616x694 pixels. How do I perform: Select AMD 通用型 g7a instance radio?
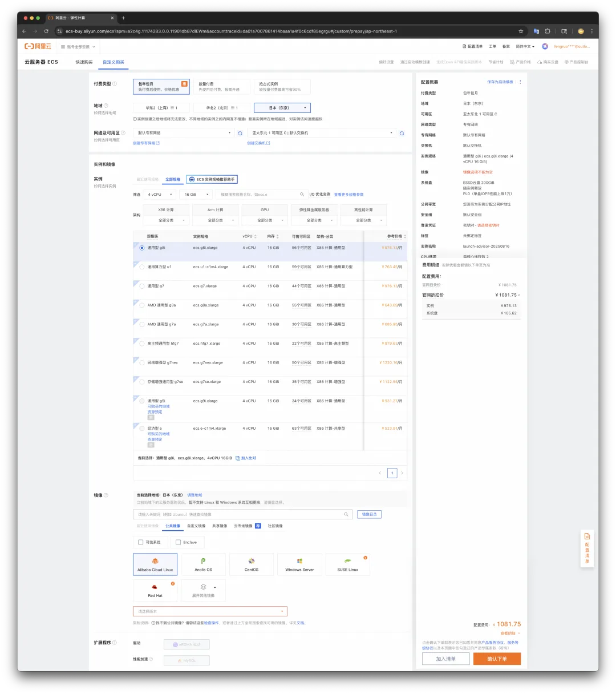142,324
